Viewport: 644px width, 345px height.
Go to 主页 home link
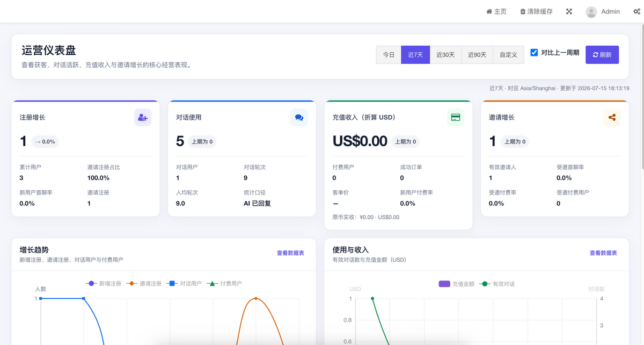[496, 11]
